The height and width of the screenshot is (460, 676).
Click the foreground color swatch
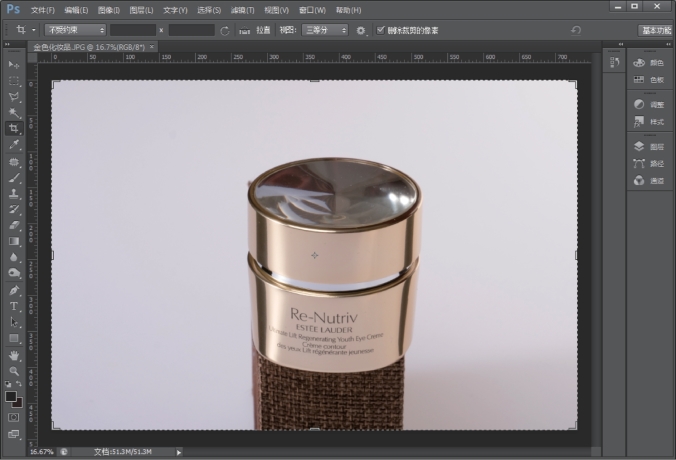11,396
